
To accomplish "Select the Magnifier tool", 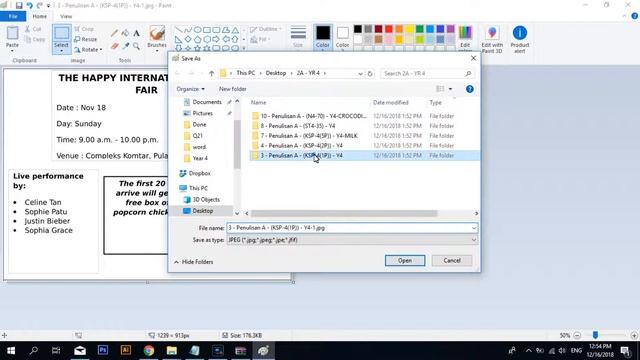I will pyautogui.click(x=136, y=46).
